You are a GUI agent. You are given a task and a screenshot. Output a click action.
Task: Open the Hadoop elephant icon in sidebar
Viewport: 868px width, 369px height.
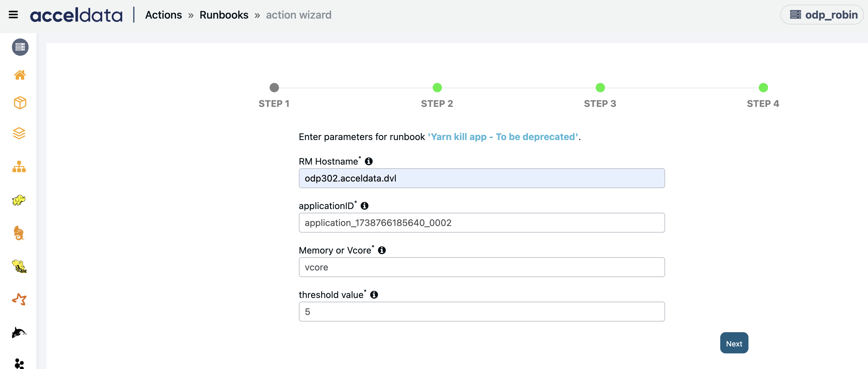19,200
